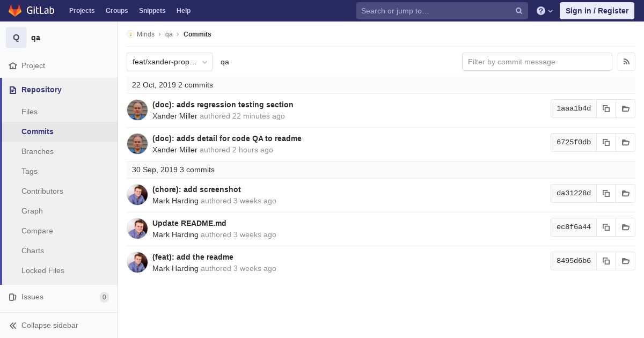The height and width of the screenshot is (338, 644).
Task: Click the Sign in / Register button
Action: pyautogui.click(x=597, y=11)
